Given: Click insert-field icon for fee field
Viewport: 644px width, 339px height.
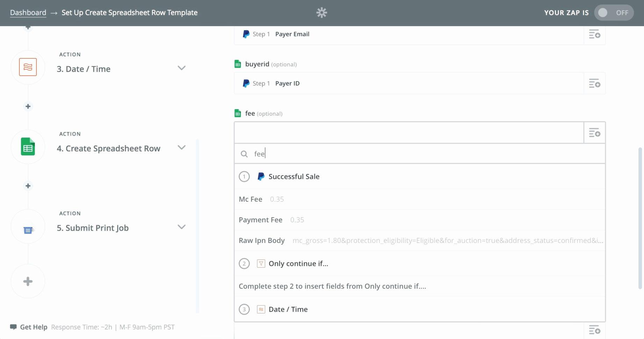Looking at the screenshot, I should pos(594,133).
